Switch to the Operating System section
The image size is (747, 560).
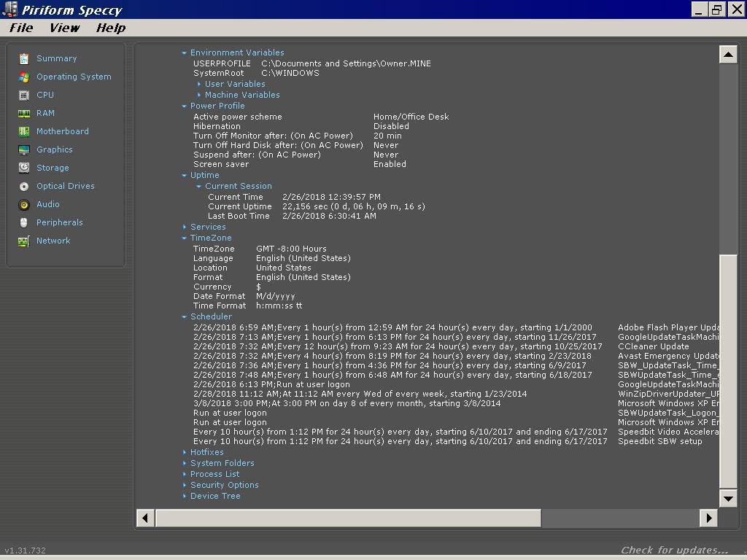(x=74, y=77)
